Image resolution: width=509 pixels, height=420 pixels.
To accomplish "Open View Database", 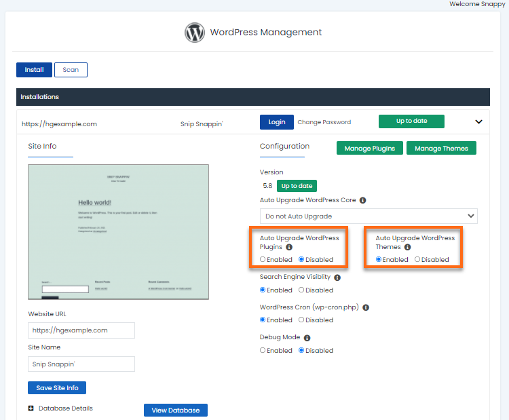I will (176, 411).
